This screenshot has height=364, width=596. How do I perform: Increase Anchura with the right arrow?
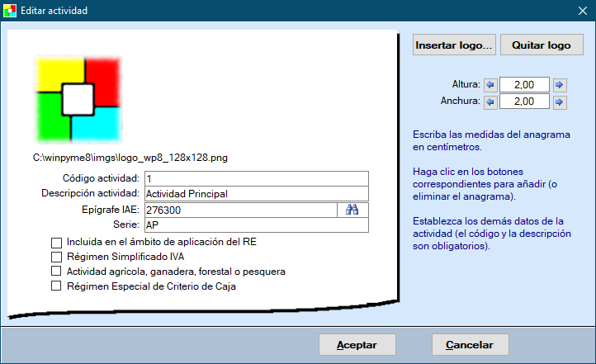click(x=560, y=102)
